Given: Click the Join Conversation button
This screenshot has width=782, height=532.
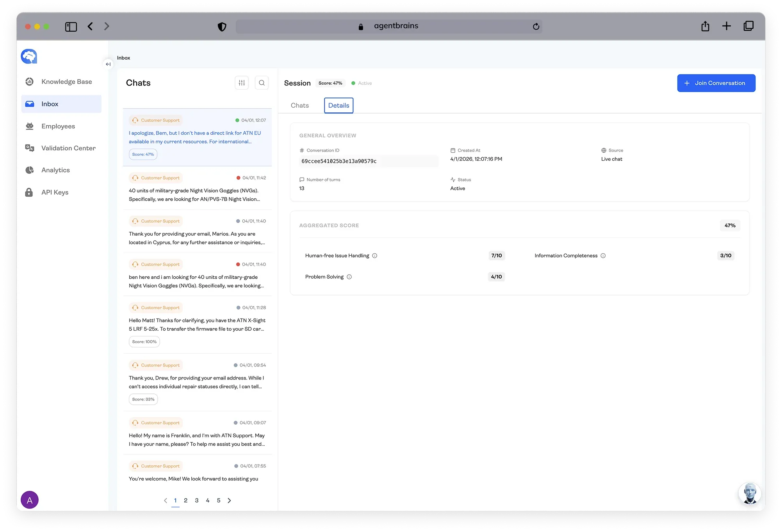Looking at the screenshot, I should pos(716,83).
